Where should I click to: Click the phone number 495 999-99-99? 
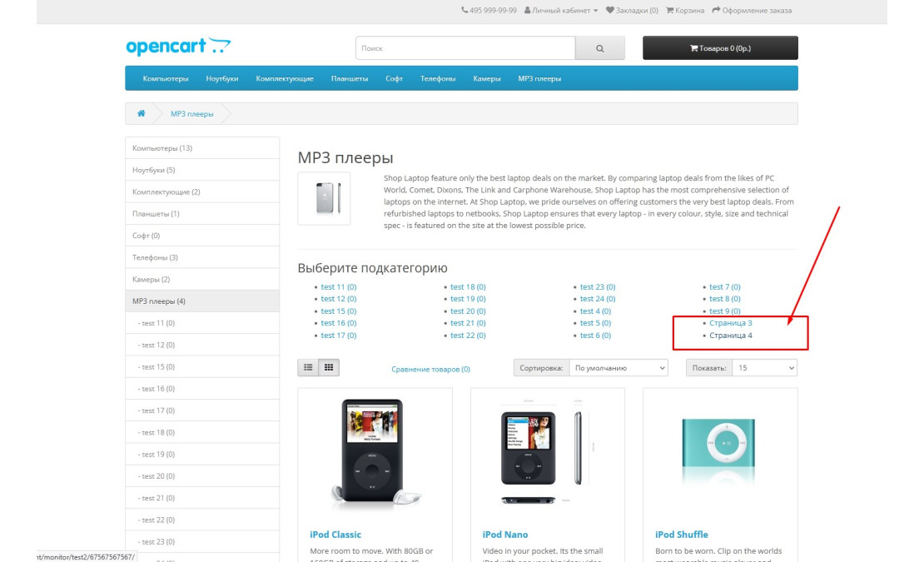(489, 11)
